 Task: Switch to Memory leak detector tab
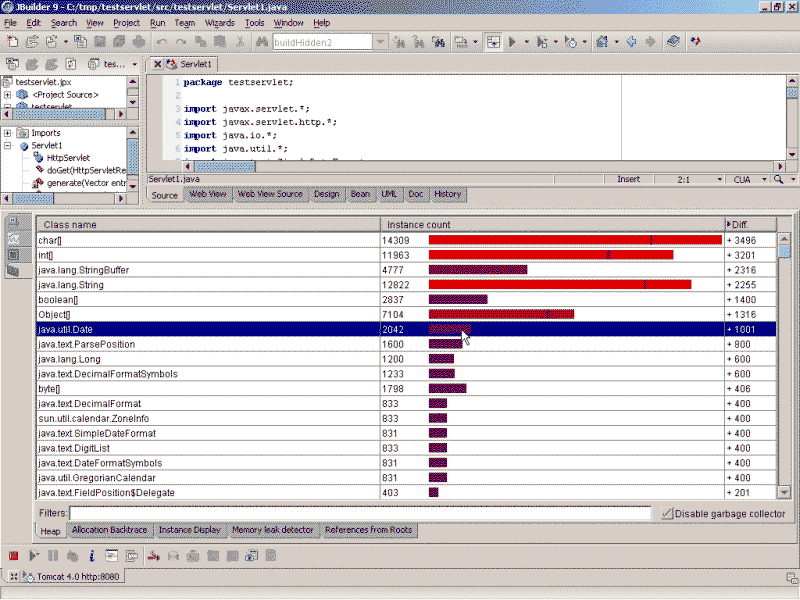pos(273,530)
